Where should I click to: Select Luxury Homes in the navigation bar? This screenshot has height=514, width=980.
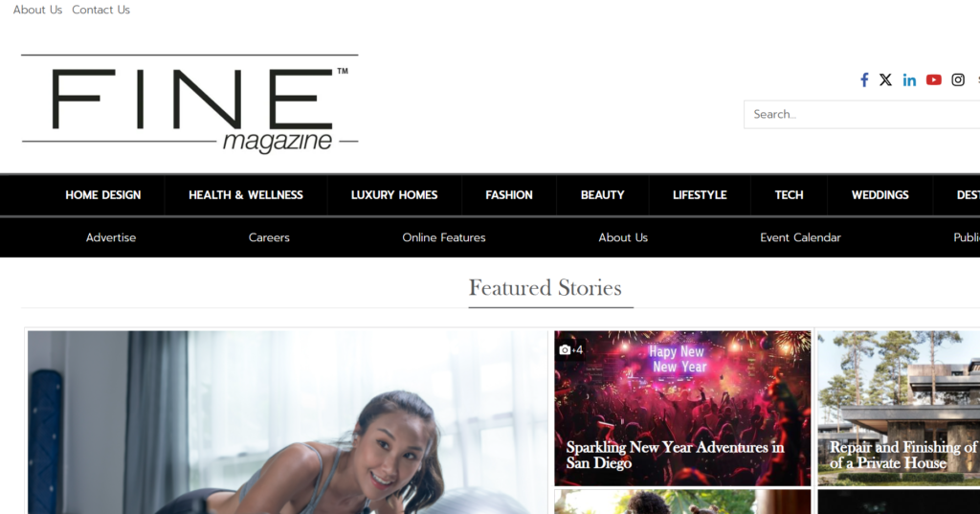(x=394, y=195)
